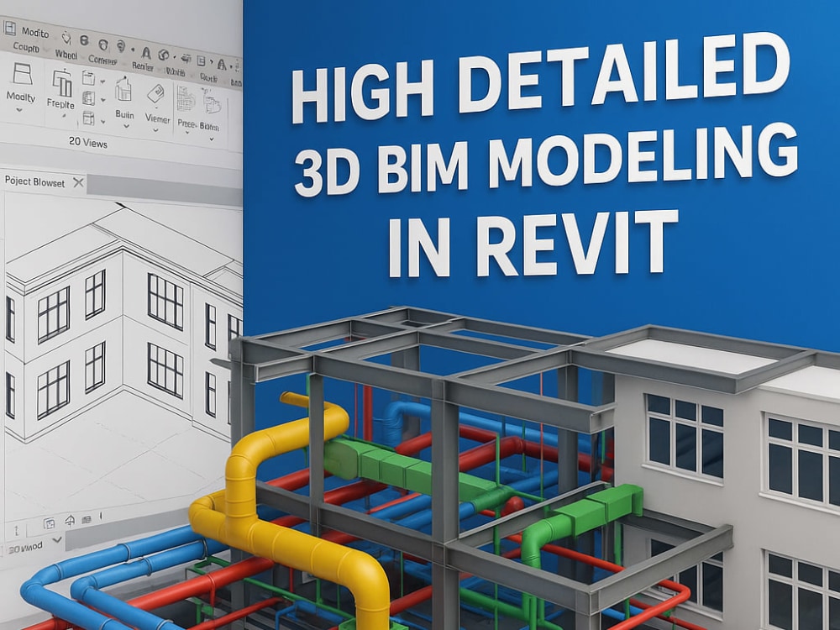
Task: Click the top small stacked ribbon icon
Action: click(x=88, y=77)
